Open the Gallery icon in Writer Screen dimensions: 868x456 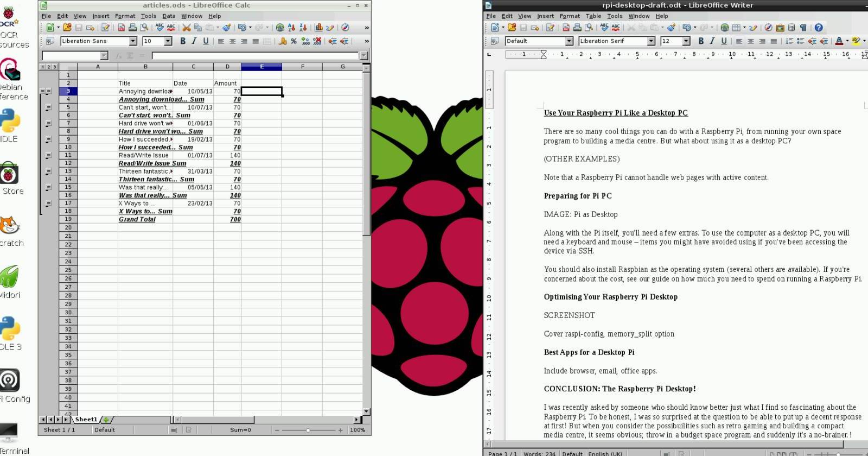coord(780,27)
